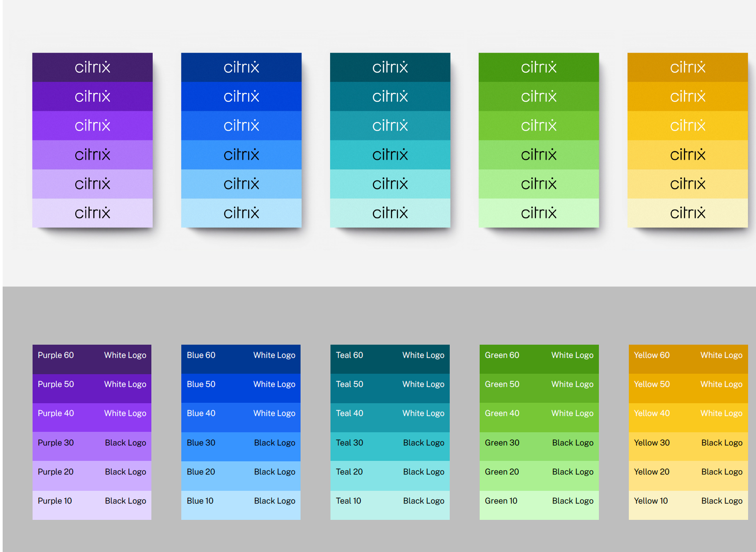Screen dimensions: 756x552
Task: Click "Black Logo" text in the Green 10 row
Action: 573,501
